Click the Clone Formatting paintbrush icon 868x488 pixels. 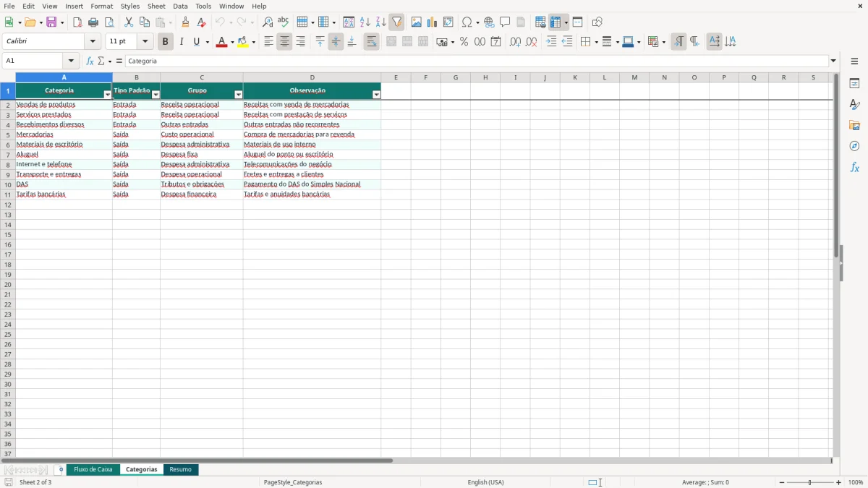(185, 22)
